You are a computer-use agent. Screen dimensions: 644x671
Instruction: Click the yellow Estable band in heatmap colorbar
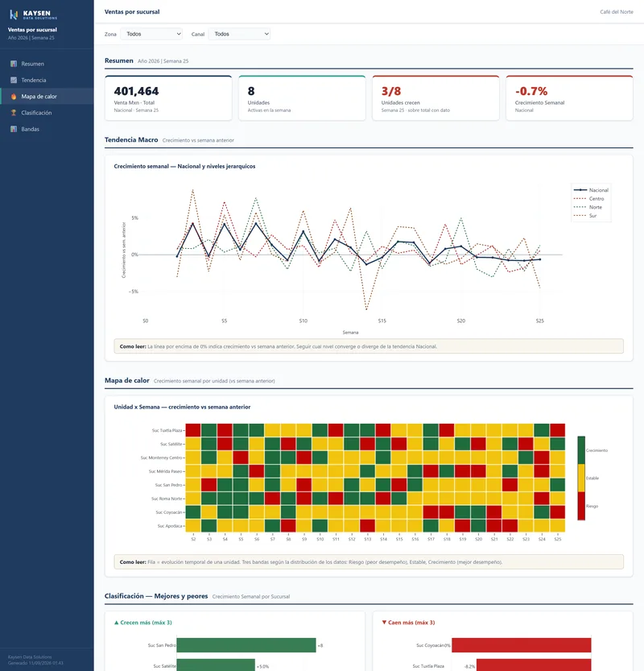(x=581, y=478)
